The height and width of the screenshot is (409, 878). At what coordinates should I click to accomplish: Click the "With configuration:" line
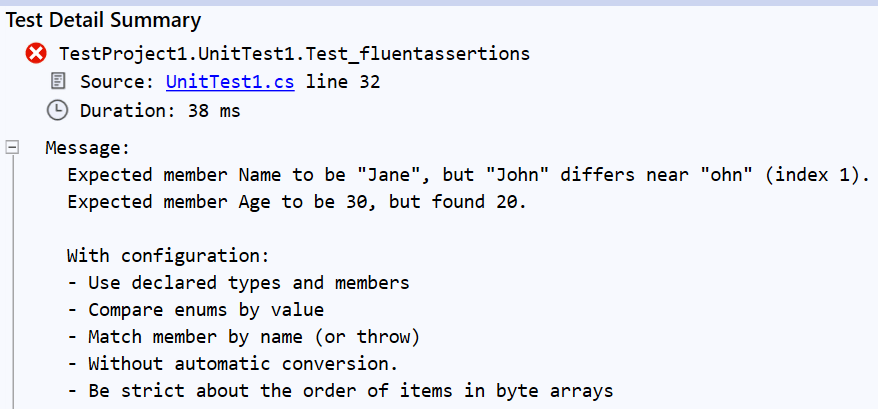(x=167, y=256)
